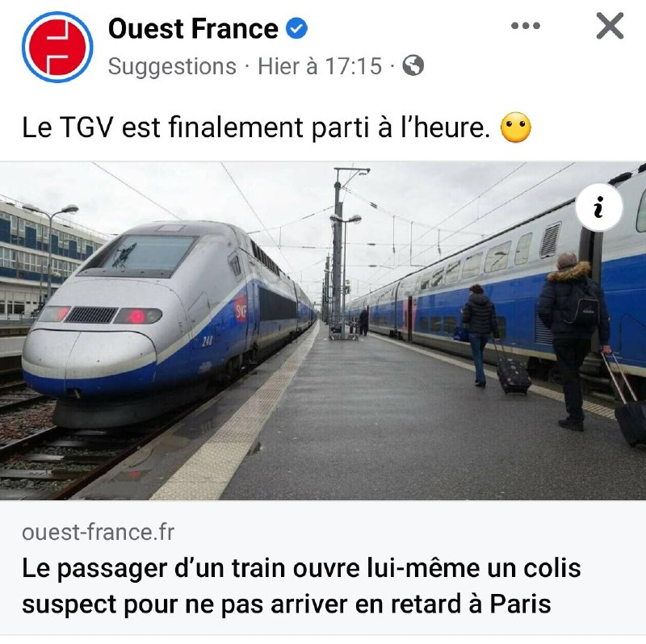Image resolution: width=646 pixels, height=644 pixels.
Task: Click the word TGV in the post caption
Action: coord(86,128)
